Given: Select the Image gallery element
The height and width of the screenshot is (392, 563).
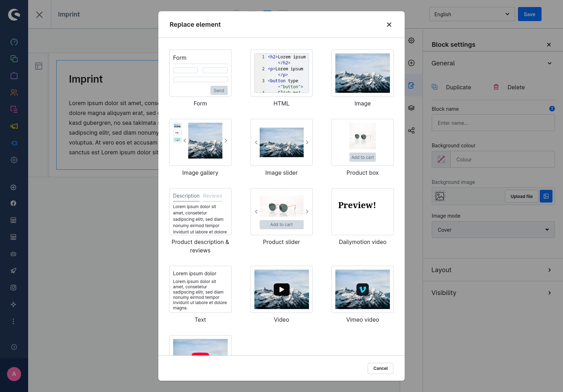Looking at the screenshot, I should 200,142.
